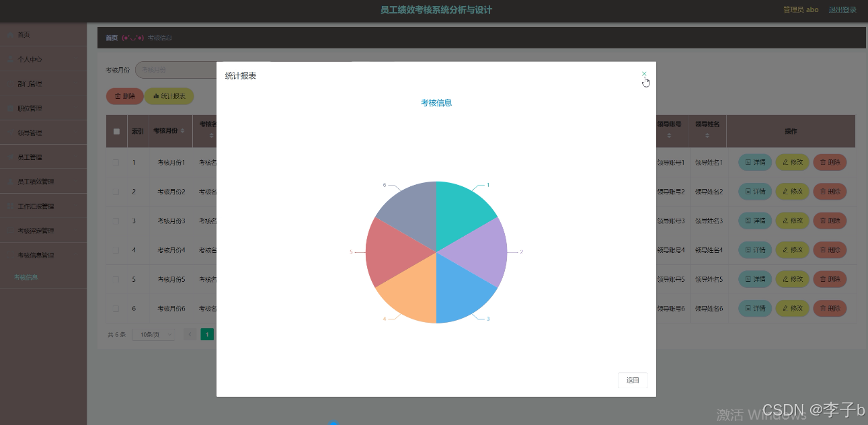Screen dimensions: 868x425
Task: Open the 10条/页 page size dropdown
Action: pos(153,334)
